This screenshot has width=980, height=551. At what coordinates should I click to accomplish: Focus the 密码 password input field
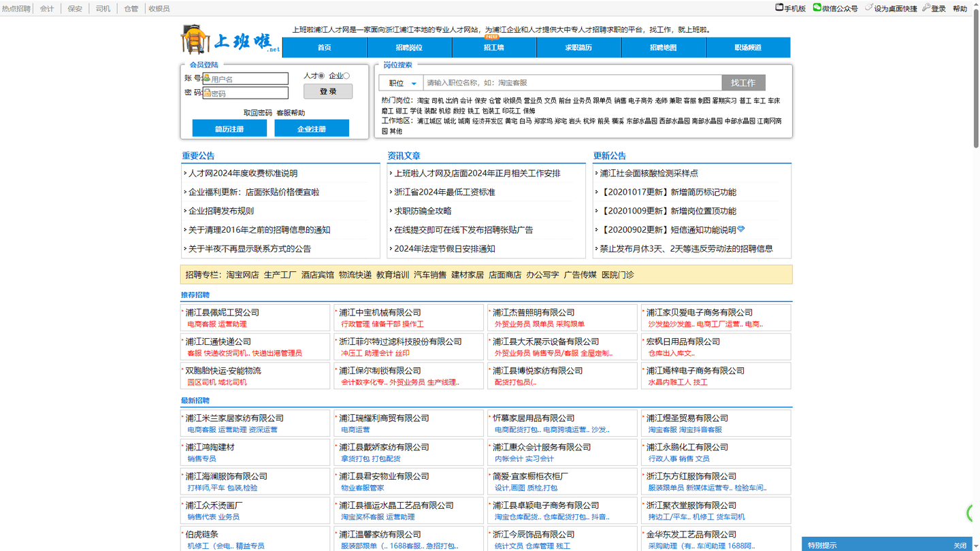[245, 93]
